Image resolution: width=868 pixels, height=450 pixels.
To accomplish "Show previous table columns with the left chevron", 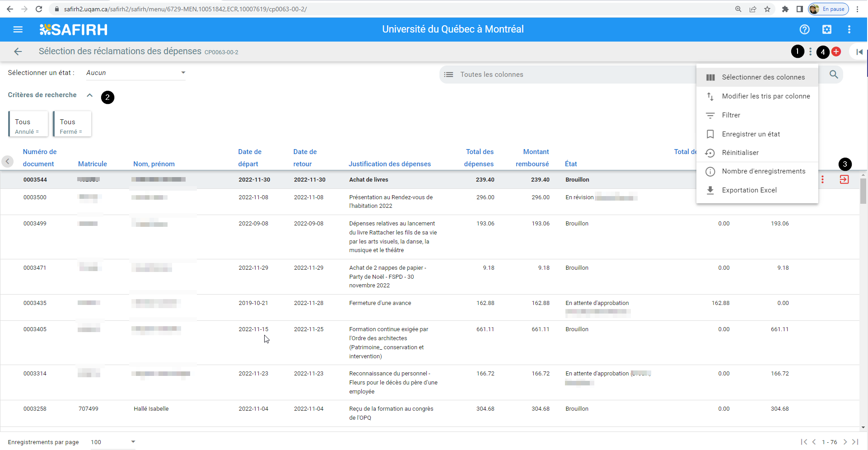I will coord(8,161).
